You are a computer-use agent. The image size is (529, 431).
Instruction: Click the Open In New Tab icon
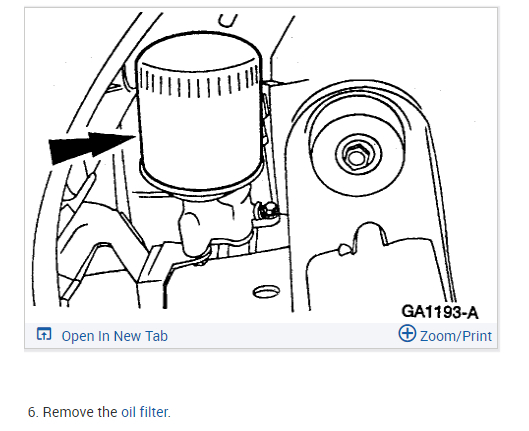pos(44,334)
